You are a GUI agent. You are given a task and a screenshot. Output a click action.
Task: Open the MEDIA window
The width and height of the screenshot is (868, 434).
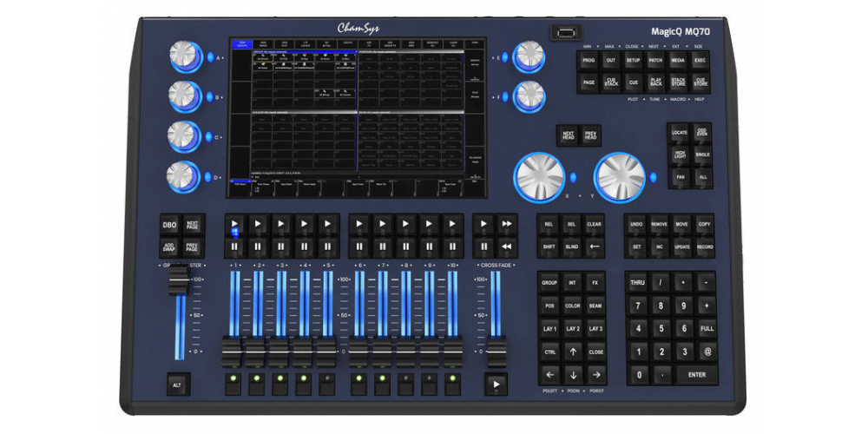coord(678,61)
